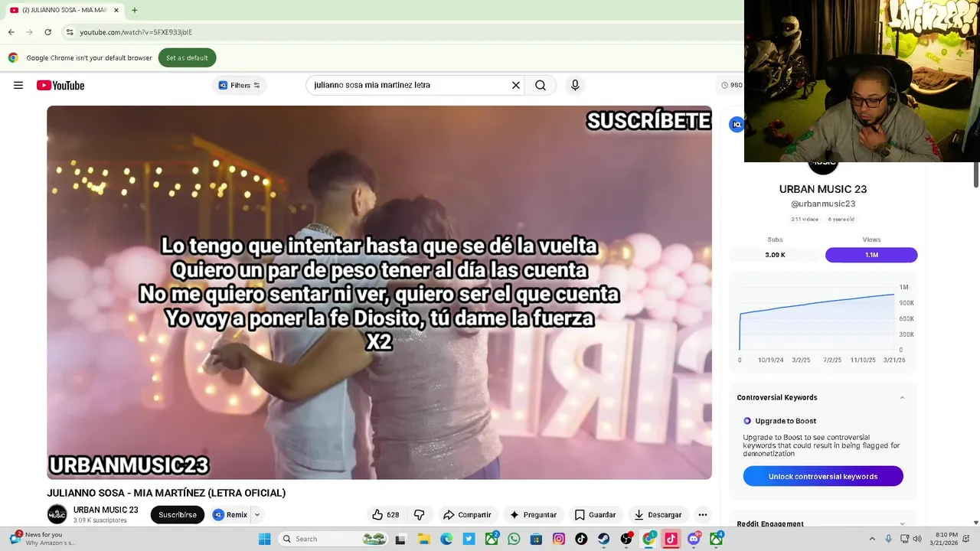Open Windows Start menu

coord(264,539)
